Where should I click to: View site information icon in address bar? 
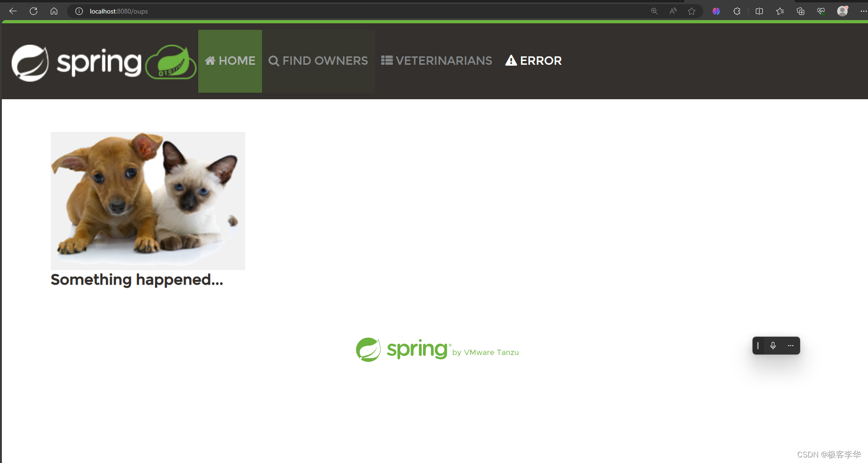79,11
